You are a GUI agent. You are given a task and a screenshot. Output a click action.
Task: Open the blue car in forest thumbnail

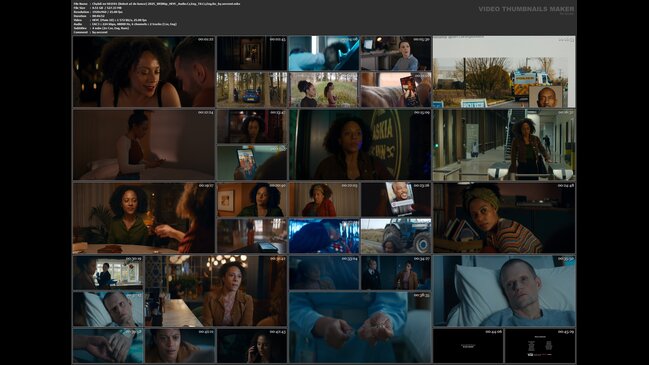pos(252,89)
